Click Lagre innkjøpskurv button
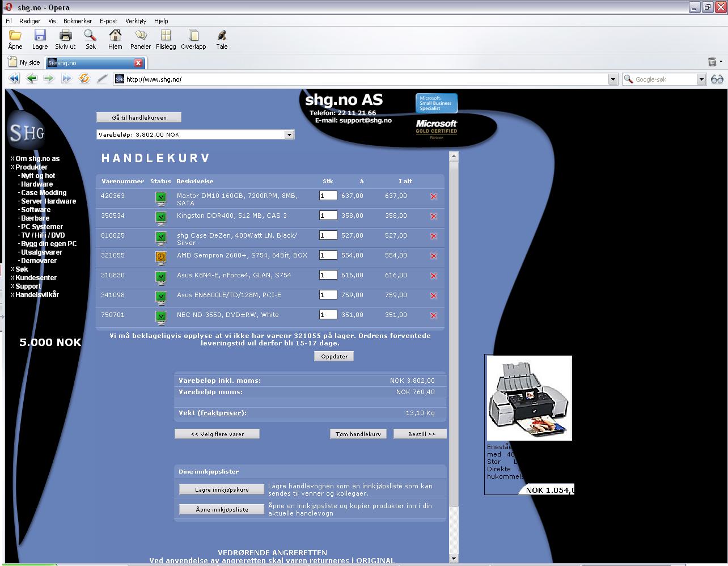 222,489
